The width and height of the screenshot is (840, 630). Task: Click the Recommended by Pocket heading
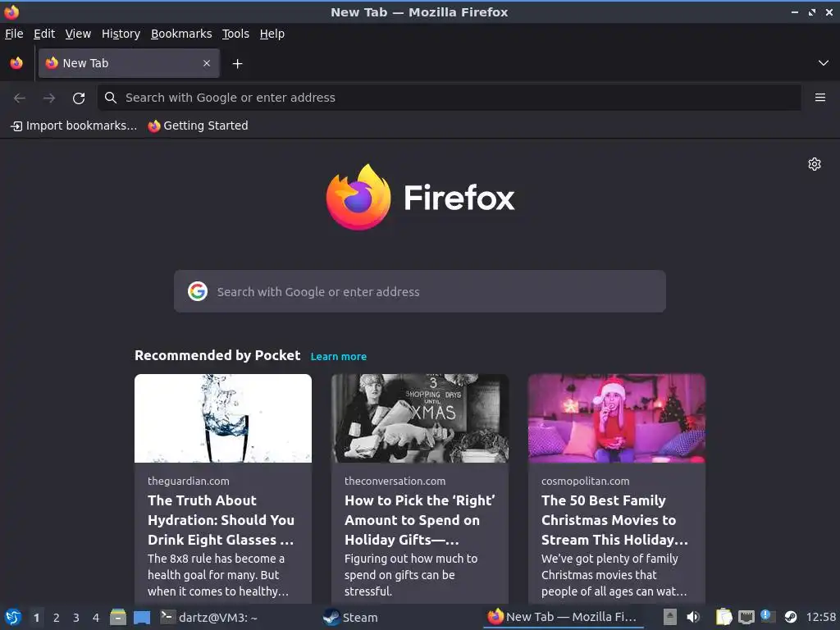tap(217, 356)
